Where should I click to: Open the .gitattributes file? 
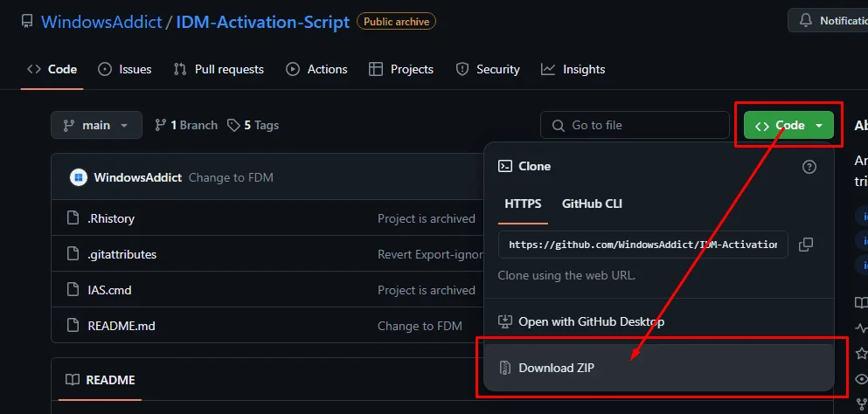point(122,254)
